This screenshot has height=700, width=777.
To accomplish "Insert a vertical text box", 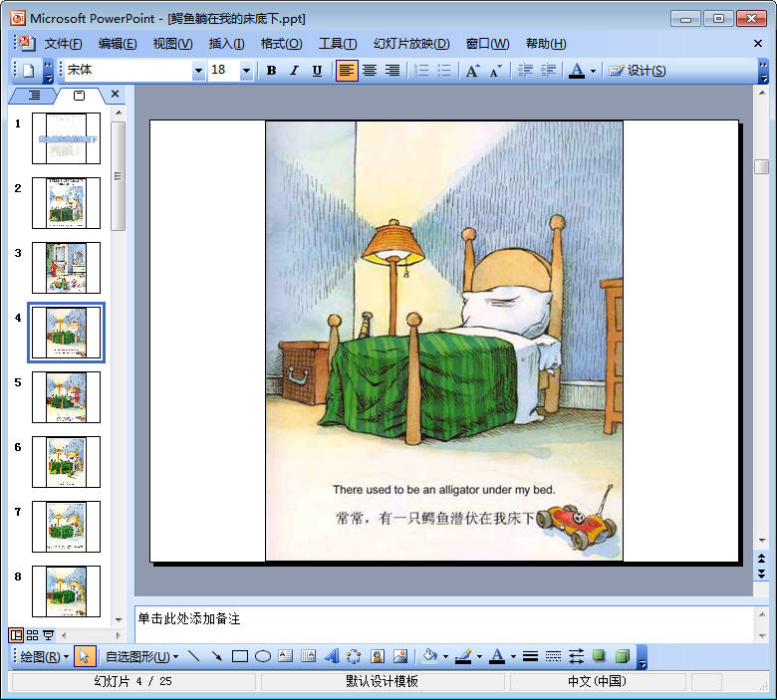I will pyautogui.click(x=308, y=657).
